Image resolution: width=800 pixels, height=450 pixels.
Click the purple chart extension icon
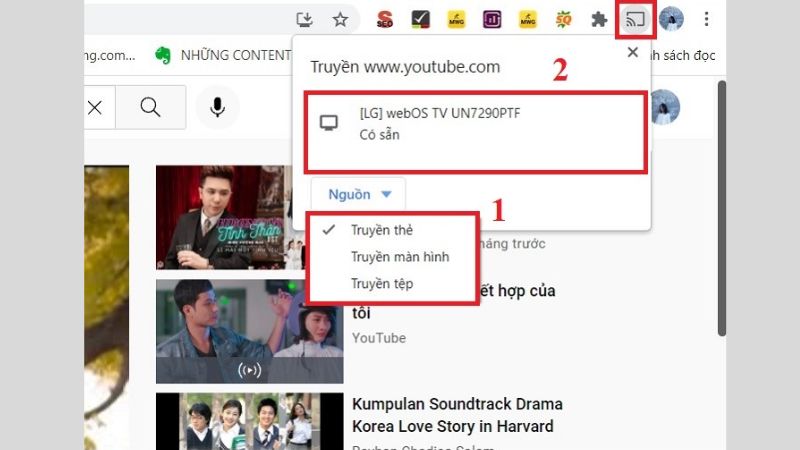(492, 19)
